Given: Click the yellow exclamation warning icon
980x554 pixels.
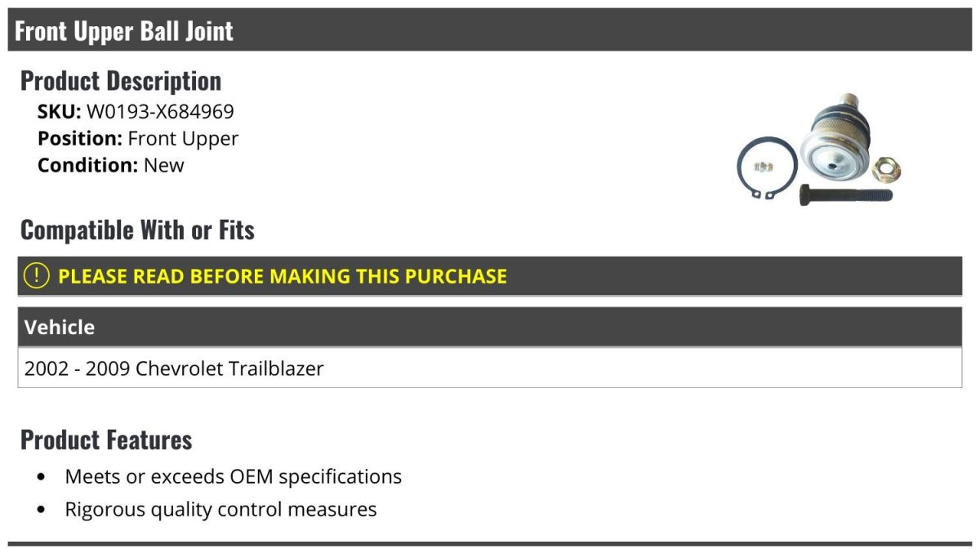Looking at the screenshot, I should 36,275.
